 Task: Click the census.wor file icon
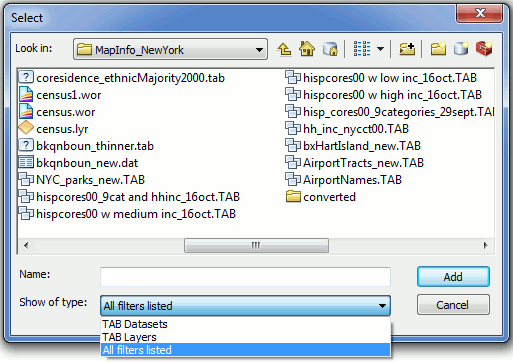tap(26, 111)
